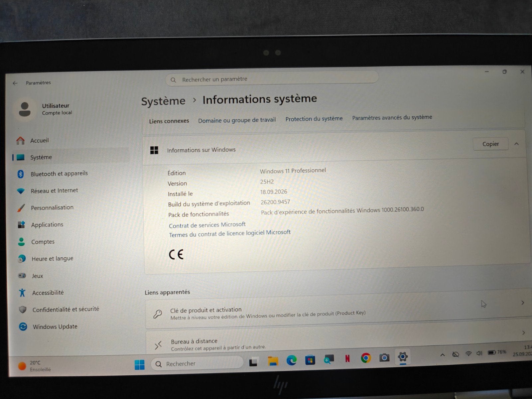Image resolution: width=532 pixels, height=399 pixels.
Task: Open Personnalisation settings
Action: point(52,207)
